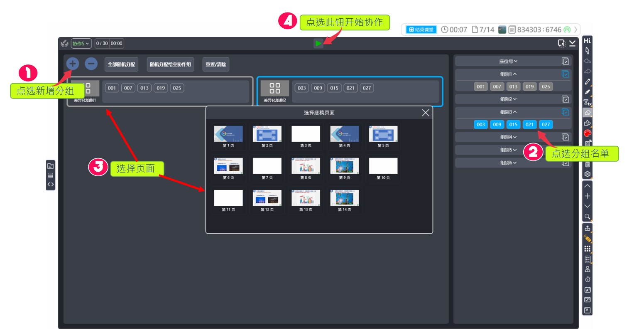Viewport: 644px width, 333px height.
Task: Click the 全部随机分配 button
Action: coord(121,64)
